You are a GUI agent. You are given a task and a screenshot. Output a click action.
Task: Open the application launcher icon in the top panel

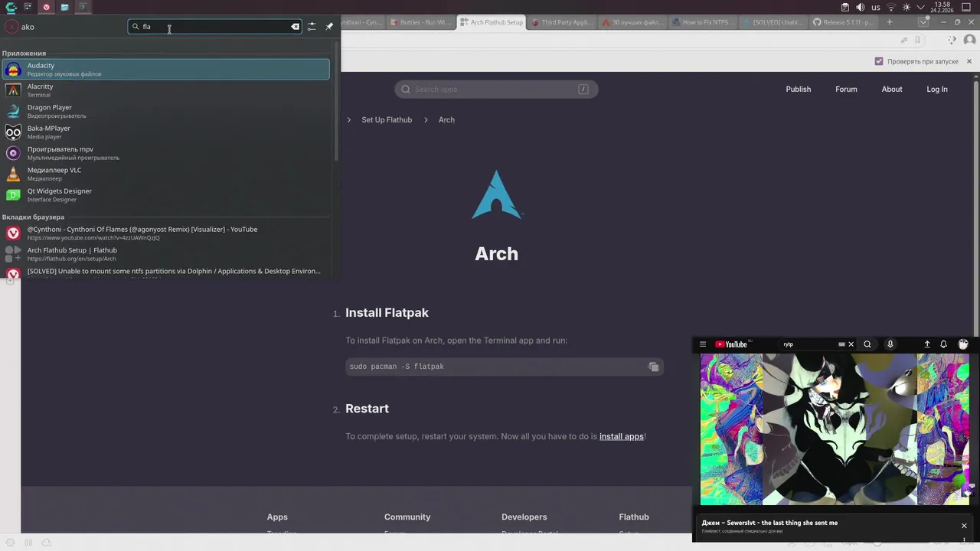[10, 7]
